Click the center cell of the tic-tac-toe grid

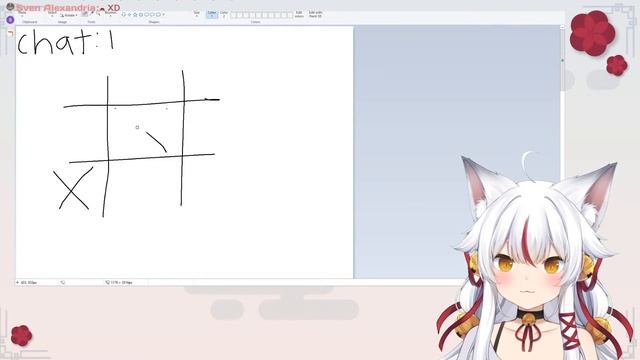pyautogui.click(x=146, y=131)
